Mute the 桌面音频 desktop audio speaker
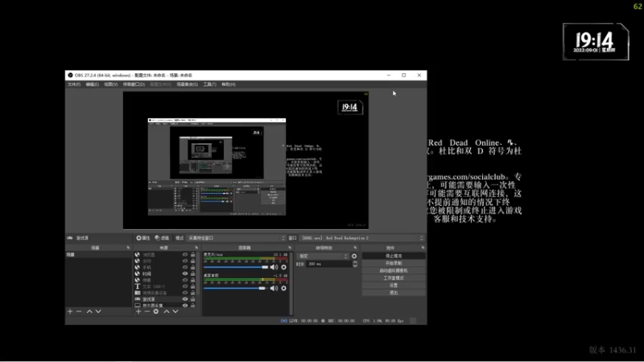Image resolution: width=644 pixels, height=362 pixels. coord(274,288)
